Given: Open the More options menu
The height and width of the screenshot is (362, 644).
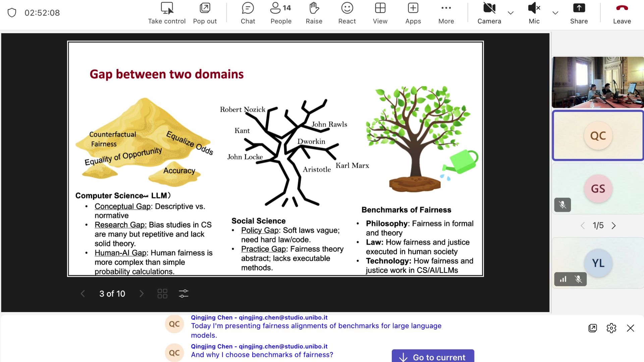Looking at the screenshot, I should (446, 13).
